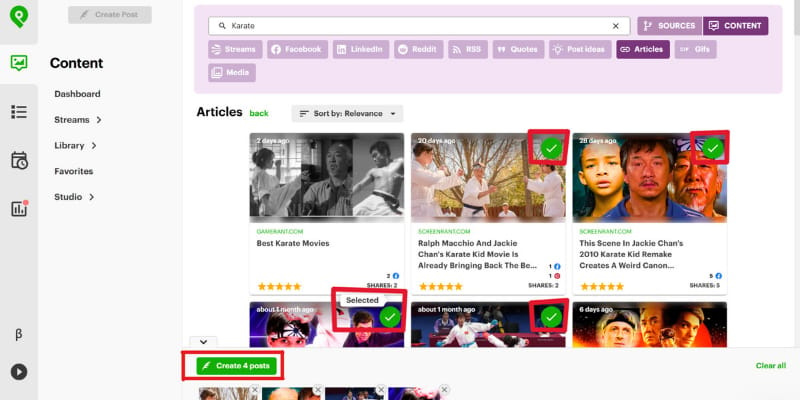800x400 pixels.
Task: Click the GAMERANT.COM source label
Action: coord(280,232)
